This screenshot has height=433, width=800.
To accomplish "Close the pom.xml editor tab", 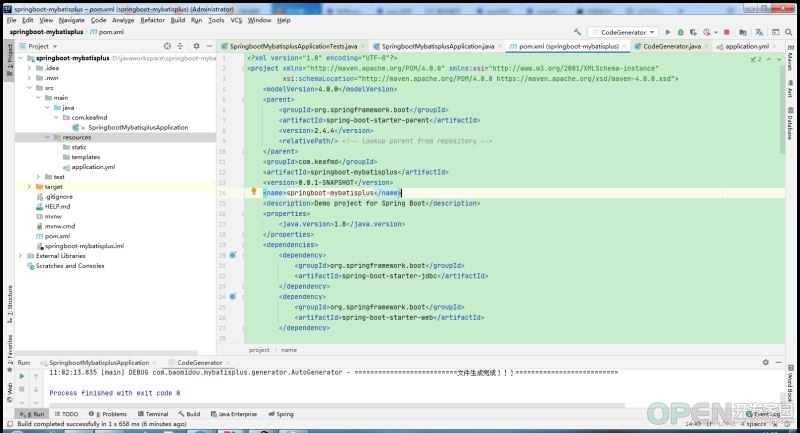I will pyautogui.click(x=624, y=46).
